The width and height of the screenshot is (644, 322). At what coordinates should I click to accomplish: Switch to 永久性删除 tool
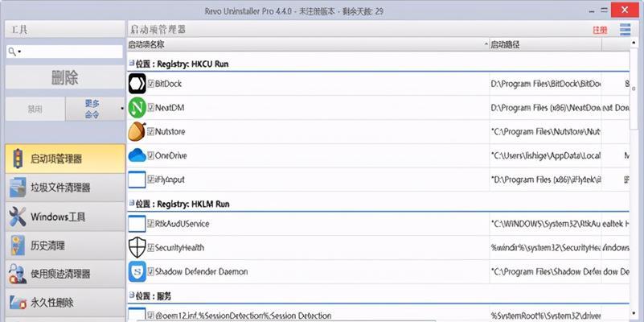pos(65,303)
